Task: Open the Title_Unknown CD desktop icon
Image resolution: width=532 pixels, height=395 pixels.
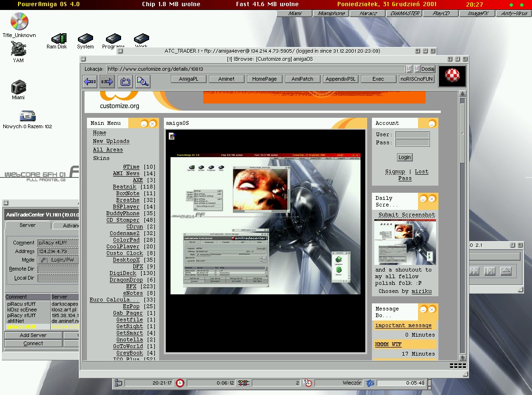Action: tap(19, 21)
